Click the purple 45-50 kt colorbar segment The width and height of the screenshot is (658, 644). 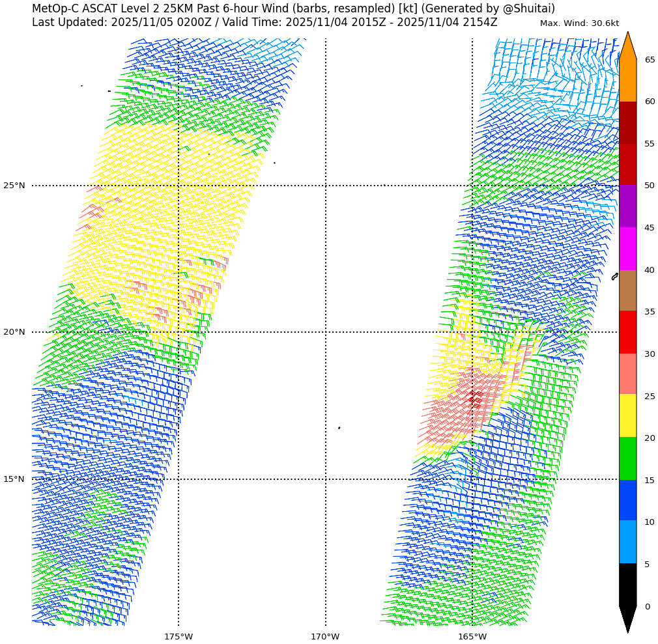pos(627,206)
